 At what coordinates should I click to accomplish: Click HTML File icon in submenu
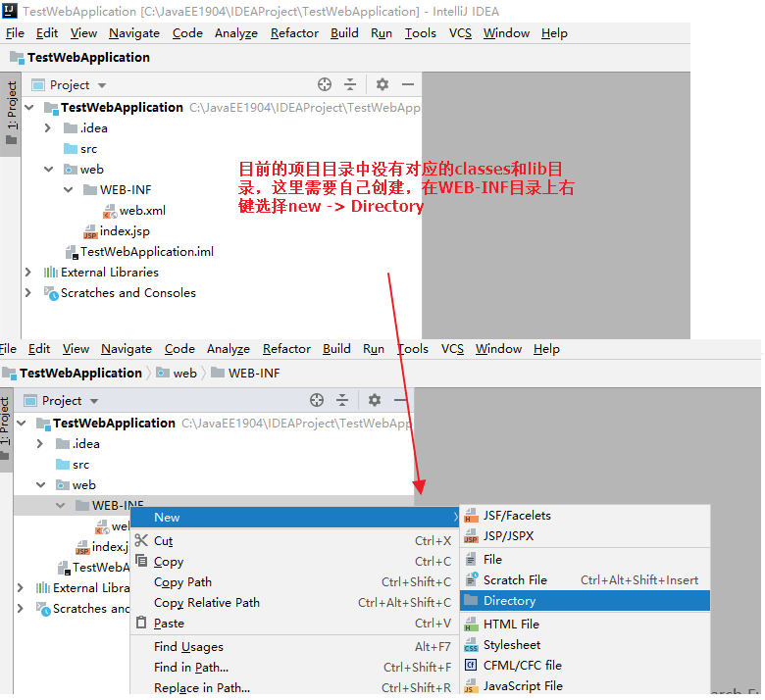pos(472,624)
